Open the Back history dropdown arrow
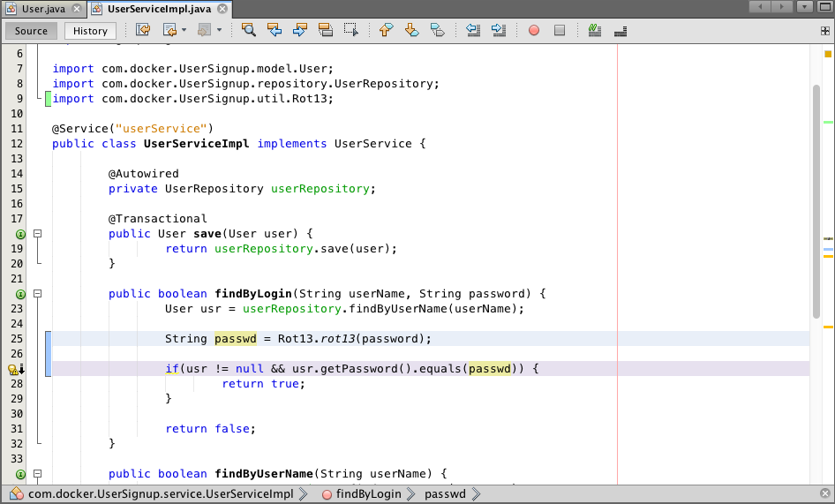Screen dimensions: 835x504 (x=184, y=30)
